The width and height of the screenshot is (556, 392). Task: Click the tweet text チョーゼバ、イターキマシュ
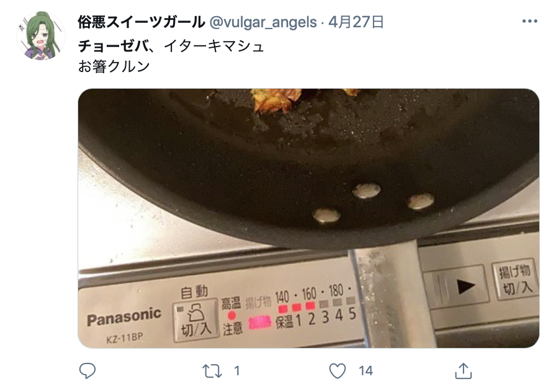[x=171, y=46]
